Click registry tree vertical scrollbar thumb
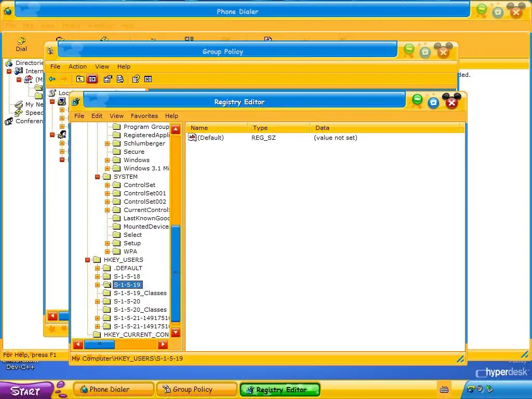Image resolution: width=532 pixels, height=399 pixels. pyautogui.click(x=176, y=273)
